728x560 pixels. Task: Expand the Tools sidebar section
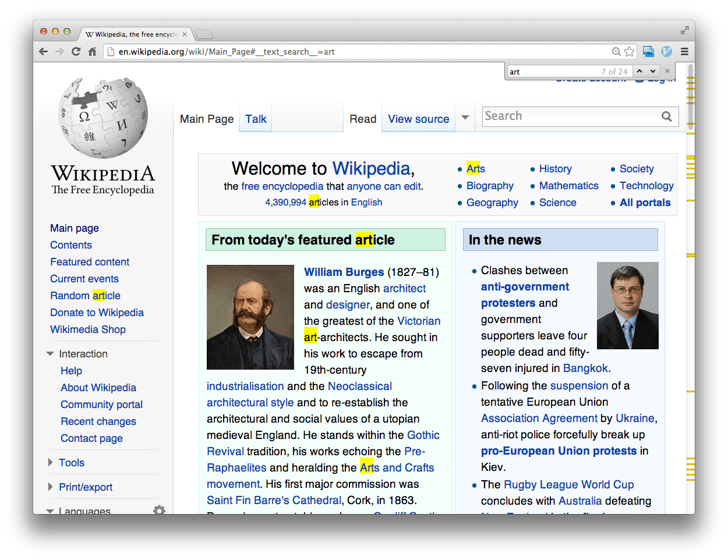tap(50, 463)
